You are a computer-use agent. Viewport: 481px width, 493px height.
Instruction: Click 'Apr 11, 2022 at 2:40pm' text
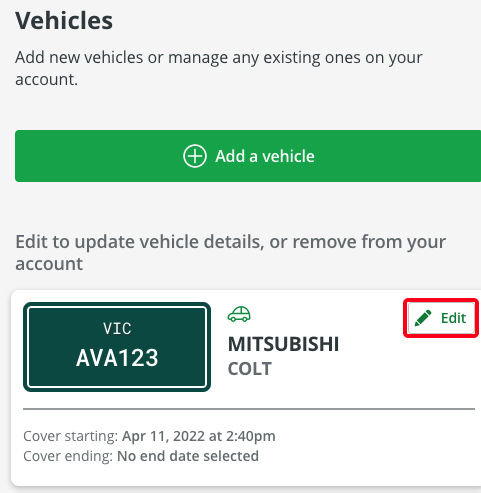click(199, 436)
